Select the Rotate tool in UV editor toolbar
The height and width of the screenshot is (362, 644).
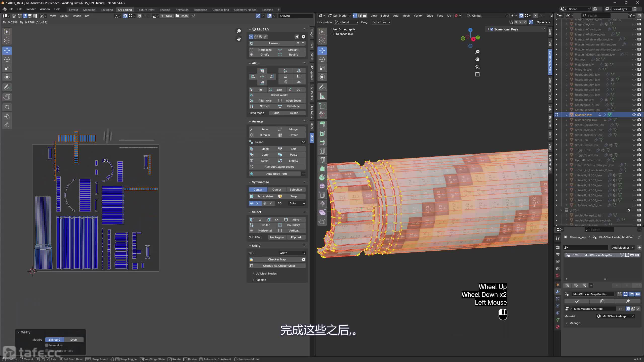click(7, 59)
